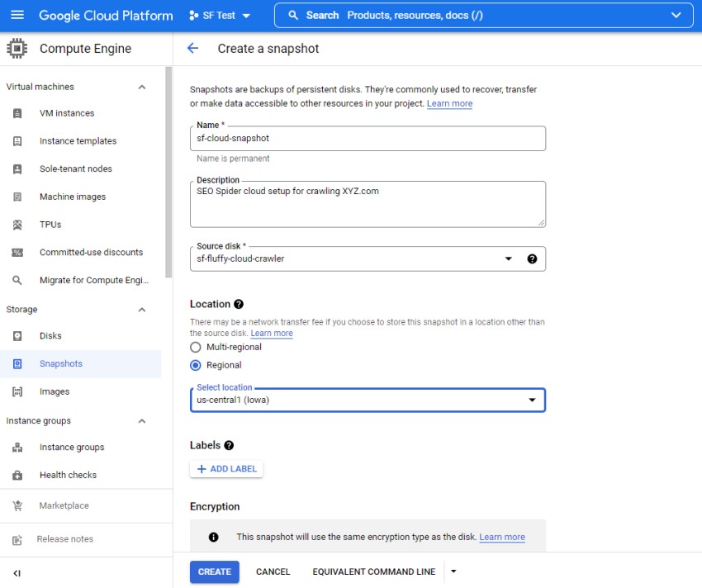The height and width of the screenshot is (588, 702).
Task: Click the back arrow beside Create a snapshot
Action: tap(192, 49)
